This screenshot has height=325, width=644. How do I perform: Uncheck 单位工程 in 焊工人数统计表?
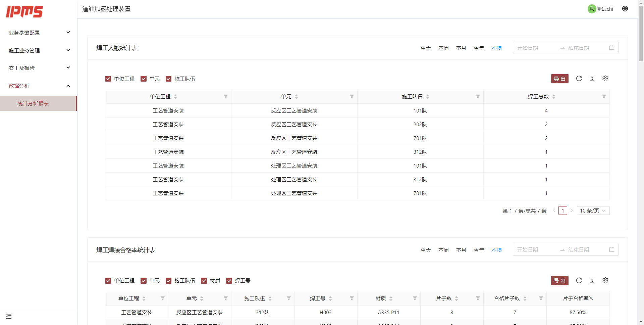pos(108,79)
